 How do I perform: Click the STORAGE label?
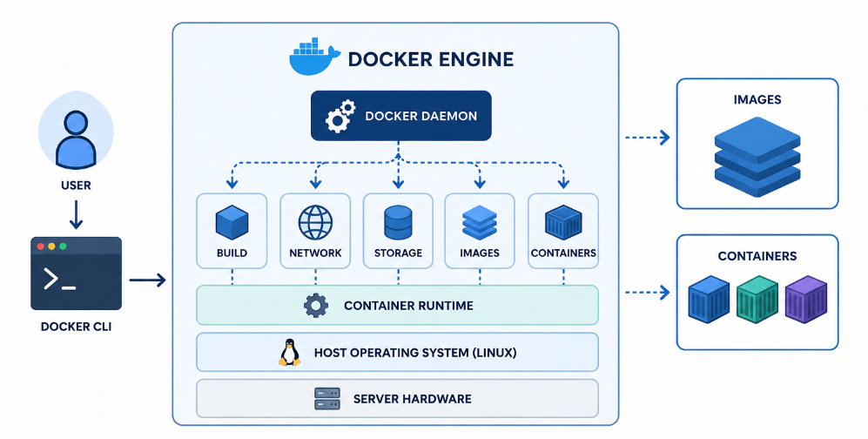click(x=398, y=253)
